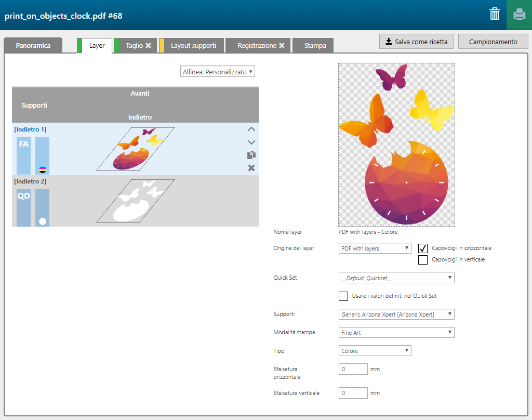Viewport: 532px width, 420px height.
Task: Click the X on the Taglio tab
Action: click(x=148, y=46)
